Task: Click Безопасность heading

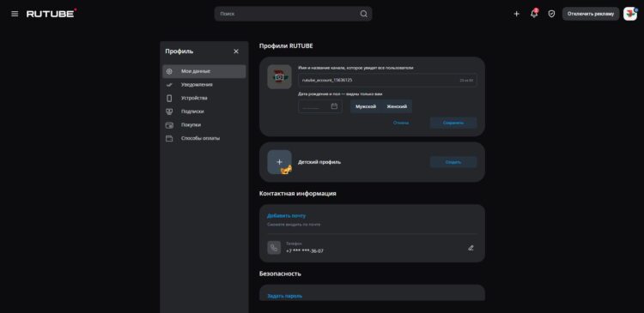Action: point(280,274)
